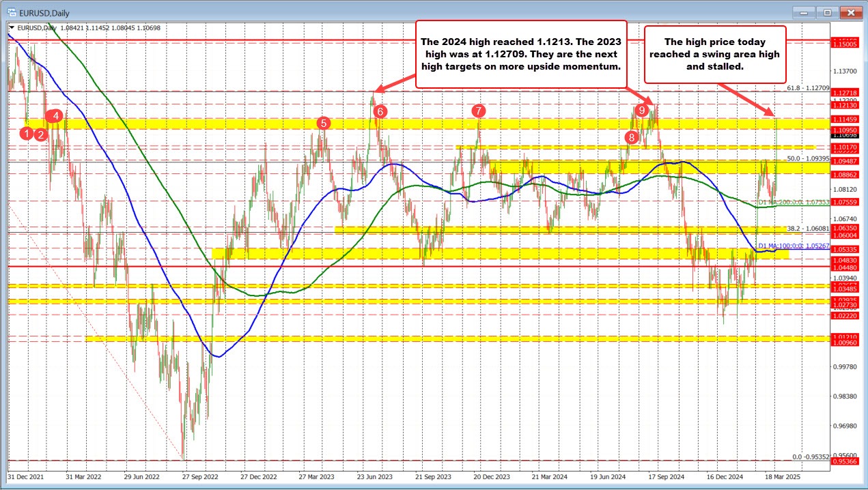Viewport: 868px width, 490px height.
Task: Click the 2024 high targets annotation box
Action: [x=522, y=54]
